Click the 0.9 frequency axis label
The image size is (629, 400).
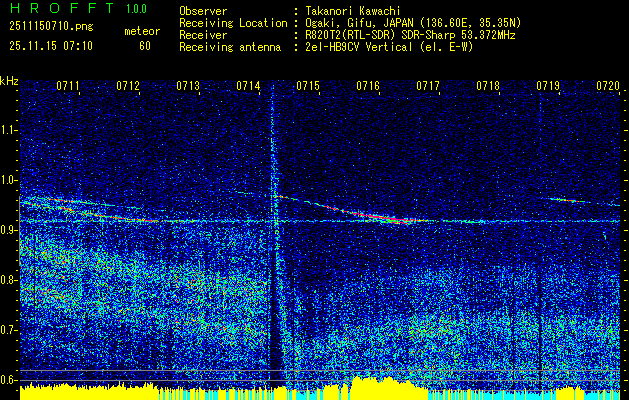pos(8,230)
